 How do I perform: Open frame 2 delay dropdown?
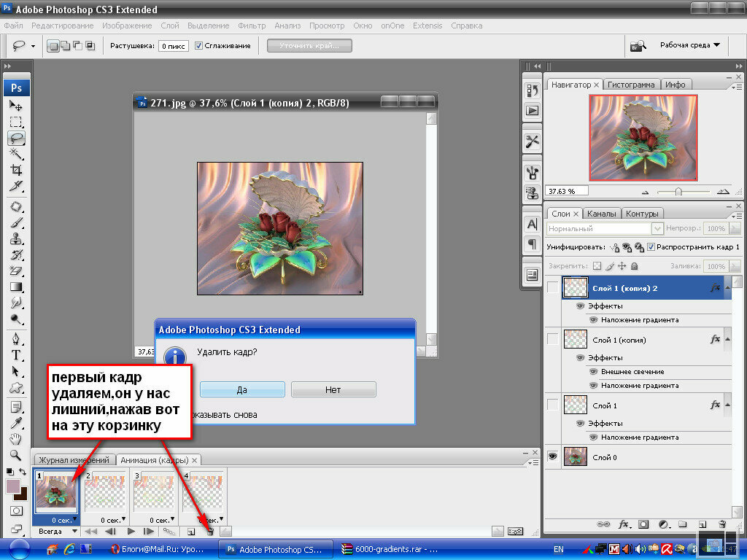coord(123,519)
